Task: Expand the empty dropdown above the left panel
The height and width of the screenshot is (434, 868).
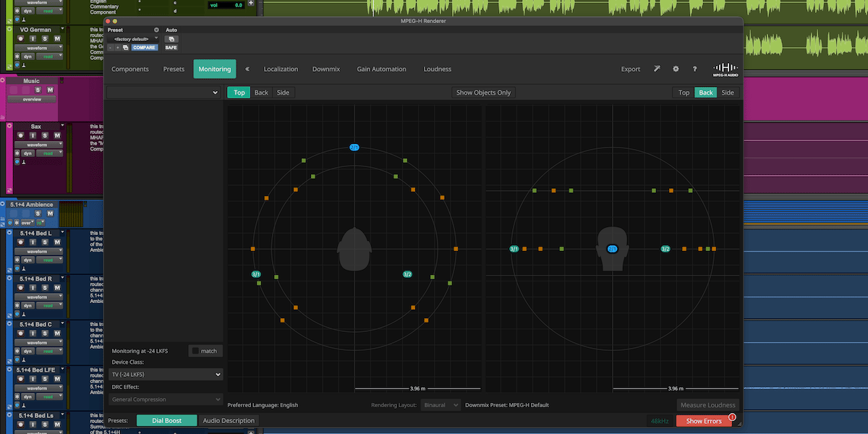Action: (163, 93)
